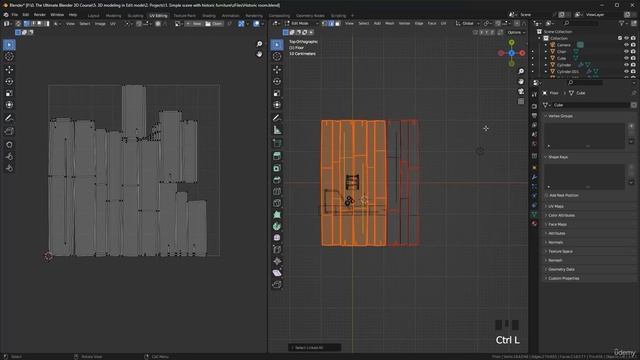This screenshot has height=360, width=640.
Task: Select the Rotate tool in the UV editor
Action: click(9, 81)
